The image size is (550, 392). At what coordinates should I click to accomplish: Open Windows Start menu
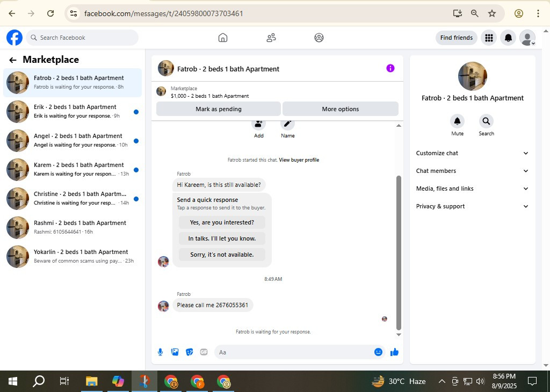(13, 381)
